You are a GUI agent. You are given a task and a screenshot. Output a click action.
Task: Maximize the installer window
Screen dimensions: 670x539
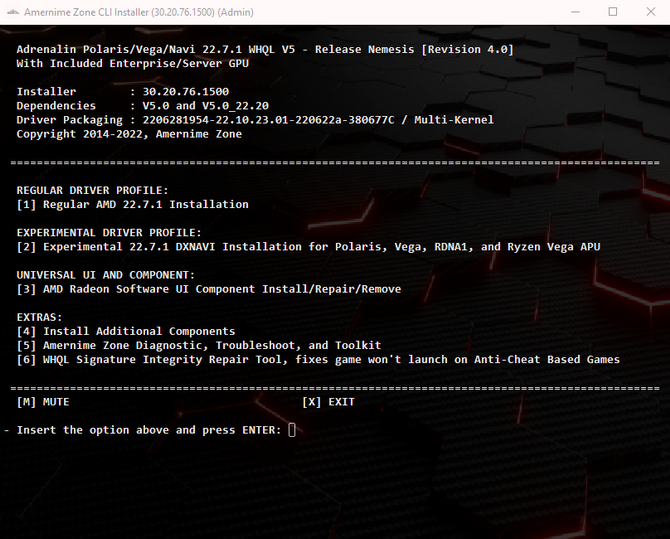pyautogui.click(x=612, y=12)
